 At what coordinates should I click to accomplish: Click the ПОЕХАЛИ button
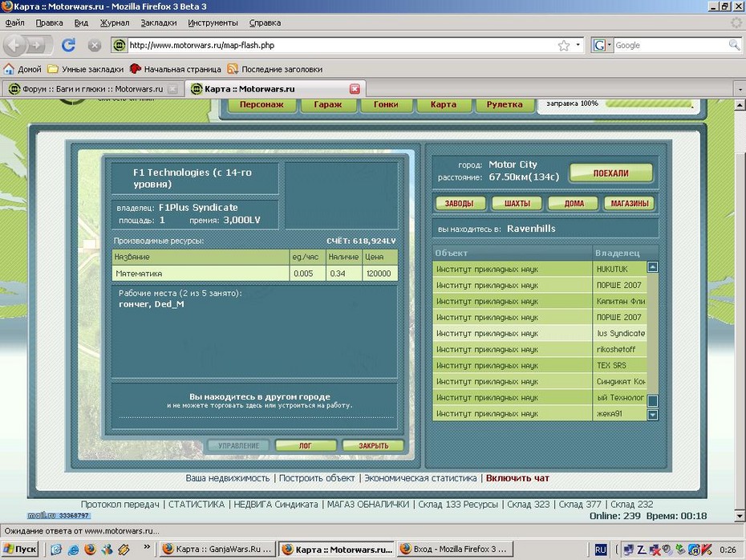(611, 173)
